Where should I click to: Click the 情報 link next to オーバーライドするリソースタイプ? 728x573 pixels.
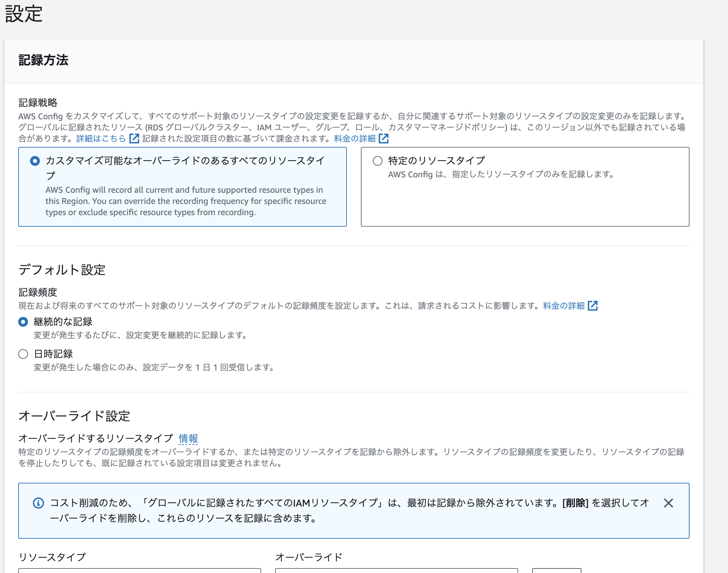click(x=188, y=439)
